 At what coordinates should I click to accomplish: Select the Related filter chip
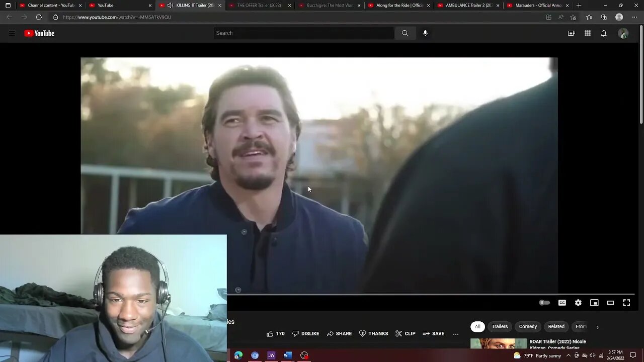[556, 326]
